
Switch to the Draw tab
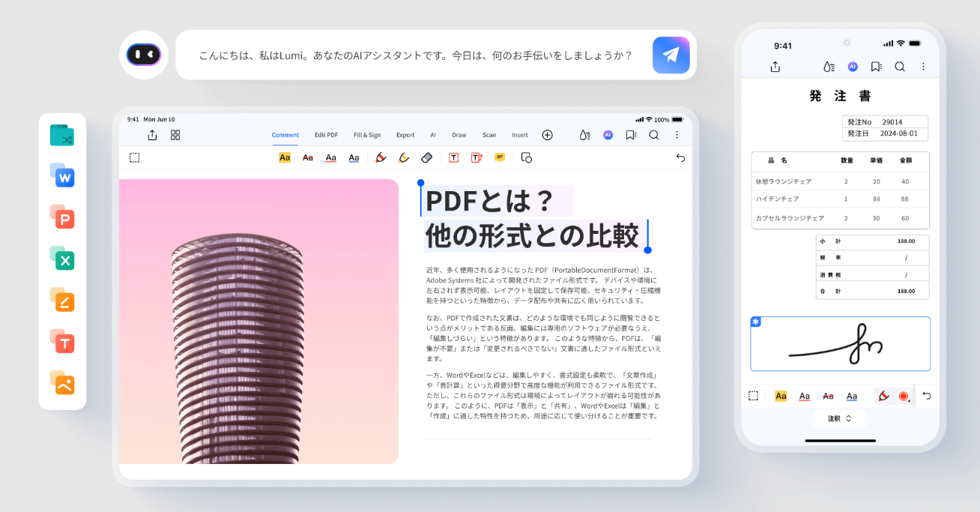459,135
